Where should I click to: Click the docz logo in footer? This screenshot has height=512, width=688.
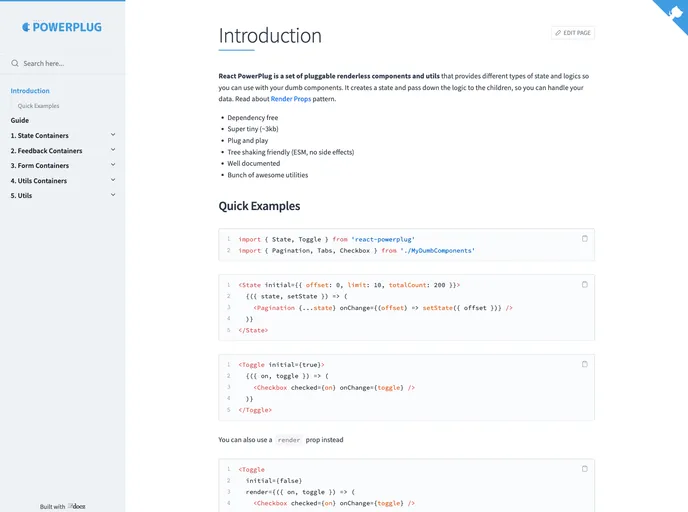[76, 506]
